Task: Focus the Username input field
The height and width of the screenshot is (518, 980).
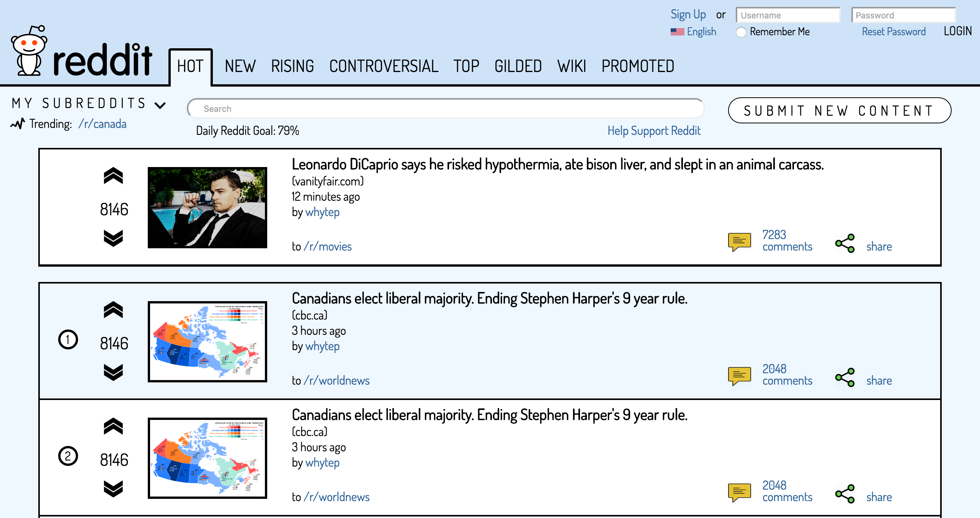Action: pyautogui.click(x=788, y=15)
